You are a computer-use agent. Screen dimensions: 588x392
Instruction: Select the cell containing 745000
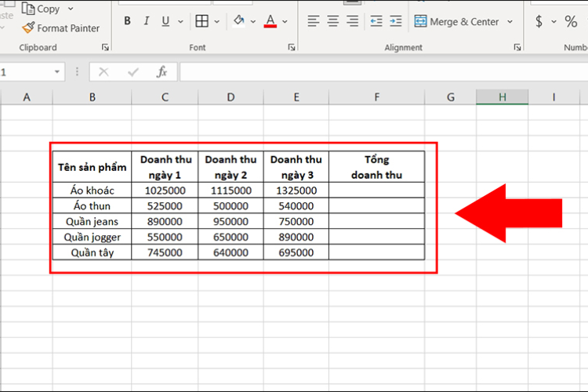[x=165, y=252]
